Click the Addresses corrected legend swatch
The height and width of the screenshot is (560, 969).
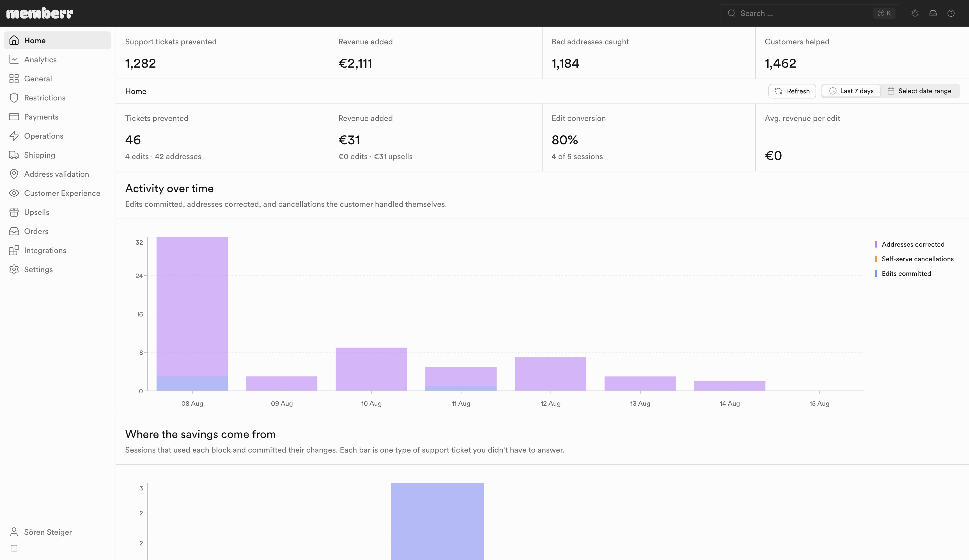876,244
